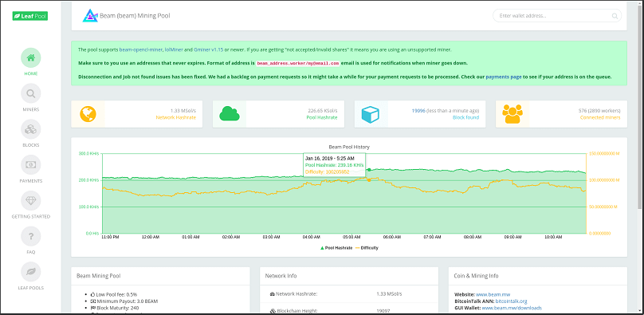Open Getting Started diamond icon
Viewport: 644px width, 315px height.
(31, 200)
